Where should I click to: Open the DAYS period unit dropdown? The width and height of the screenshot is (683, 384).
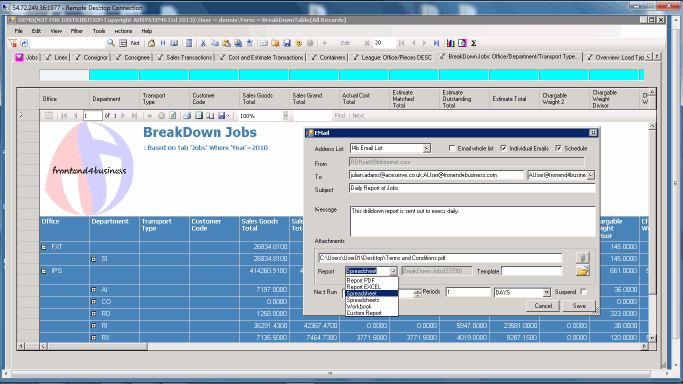coord(546,293)
